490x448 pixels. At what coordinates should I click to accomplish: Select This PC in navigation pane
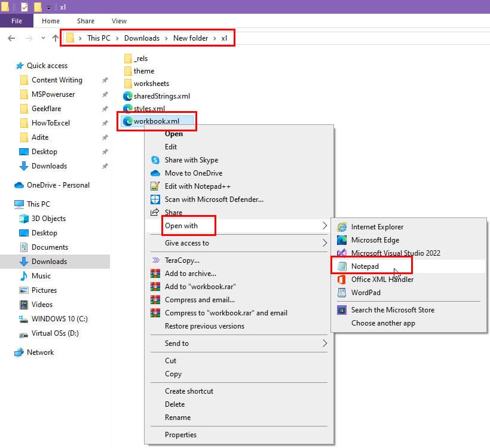38,204
